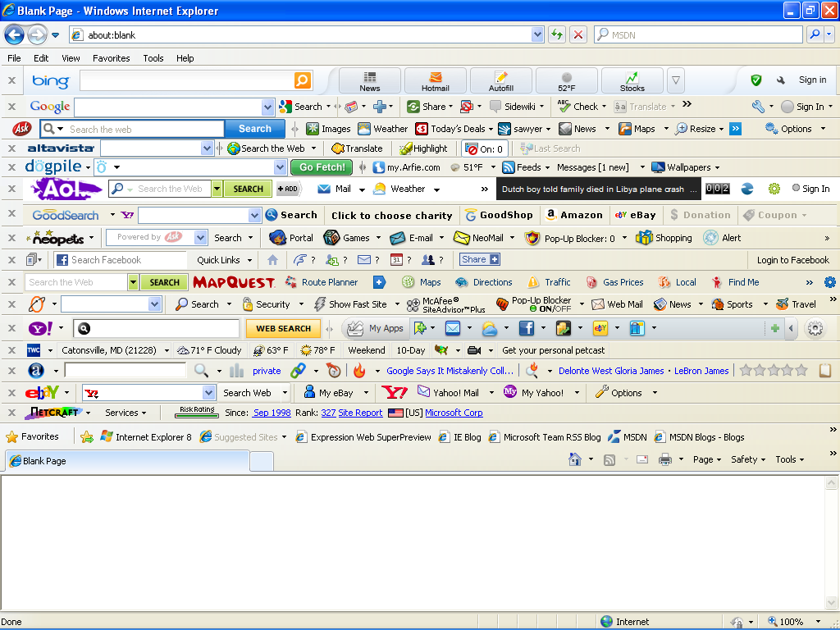Expand the Options dropdown on eBay toolbar
This screenshot has height=630, width=840.
(625, 392)
